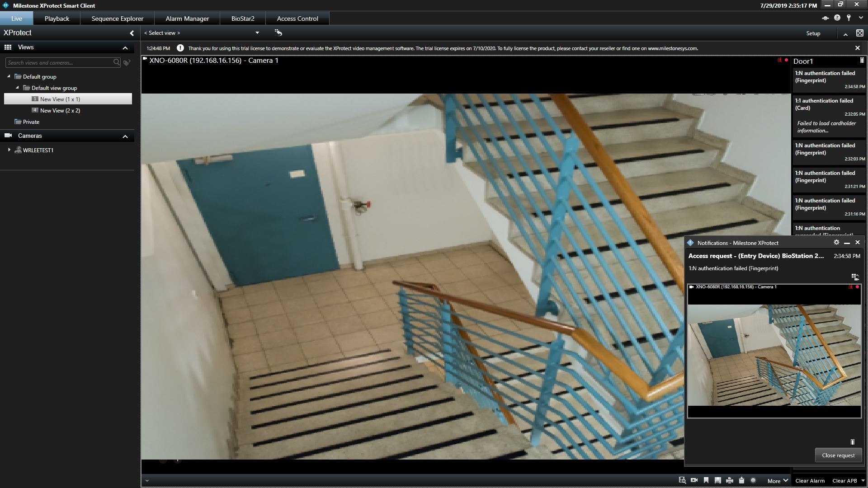868x488 pixels.
Task: Start camera recording from bottom toolbar
Action: (694, 480)
